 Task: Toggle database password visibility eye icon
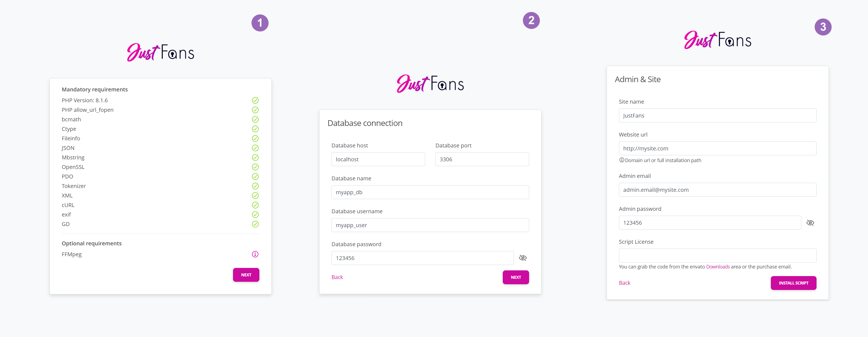tap(523, 258)
